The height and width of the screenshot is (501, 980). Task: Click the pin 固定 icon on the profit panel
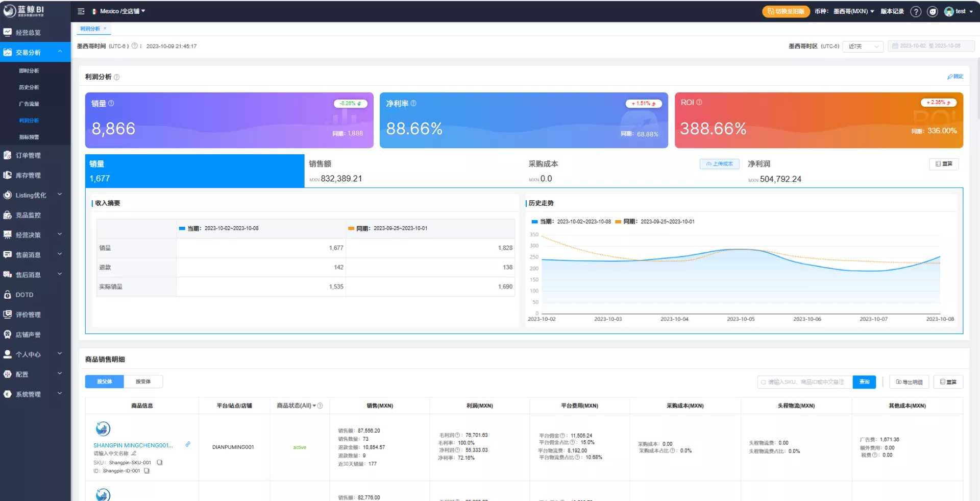[955, 77]
